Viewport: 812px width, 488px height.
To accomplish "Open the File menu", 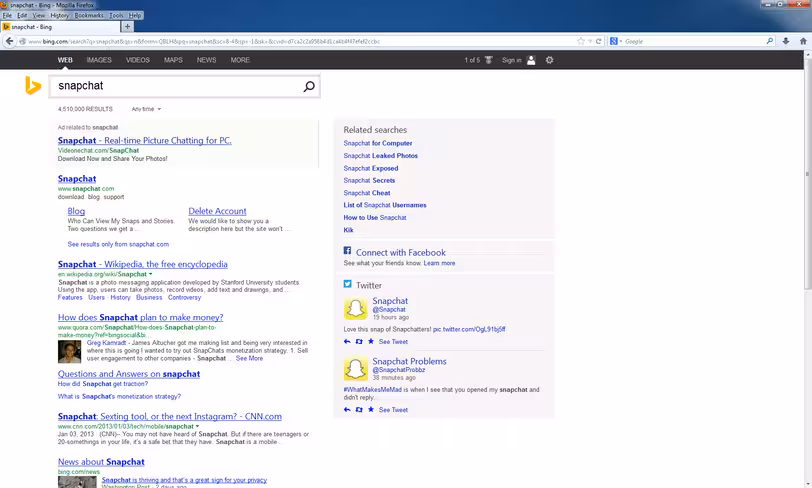I will point(7,16).
